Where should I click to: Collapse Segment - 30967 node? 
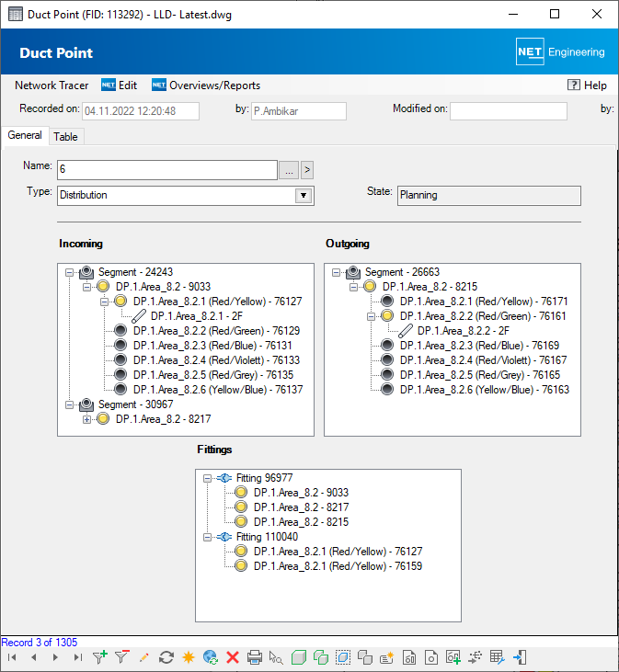pos(69,404)
